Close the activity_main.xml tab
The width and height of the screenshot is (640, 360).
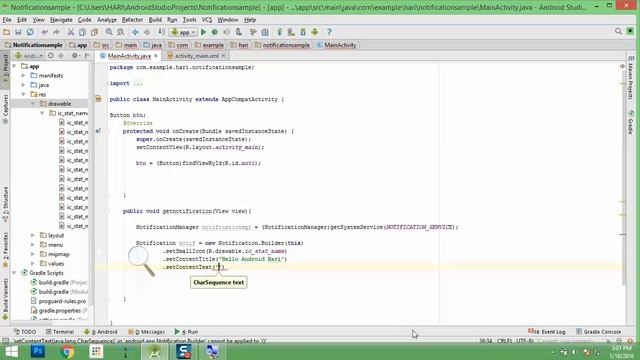pyautogui.click(x=224, y=56)
